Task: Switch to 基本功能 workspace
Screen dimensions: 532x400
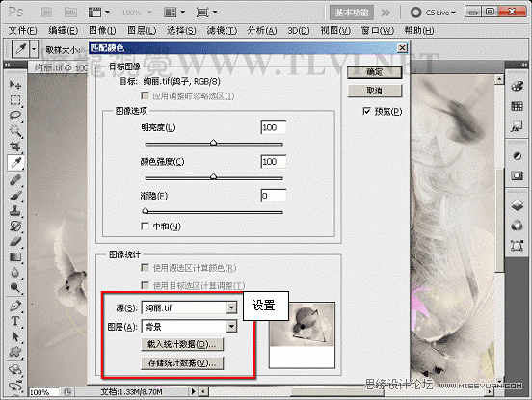Action: (x=352, y=13)
